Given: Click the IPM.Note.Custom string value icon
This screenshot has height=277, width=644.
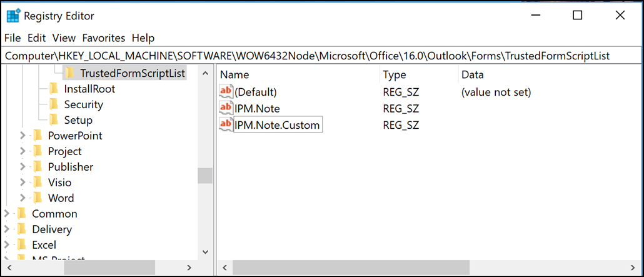Looking at the screenshot, I should 226,124.
